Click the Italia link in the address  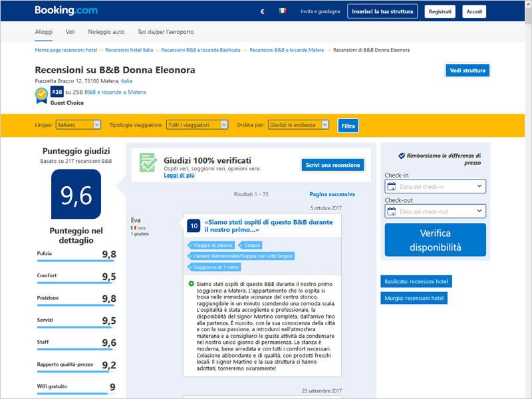(x=126, y=80)
